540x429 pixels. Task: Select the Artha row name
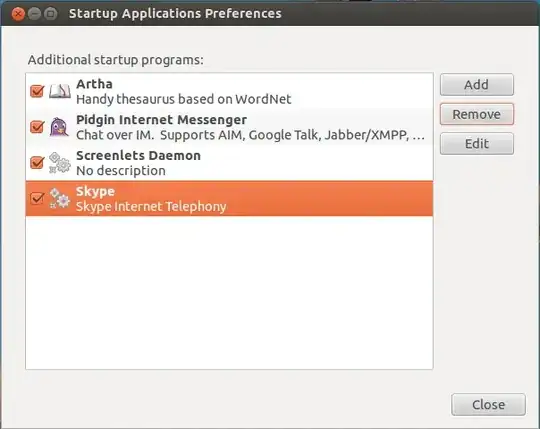94,84
